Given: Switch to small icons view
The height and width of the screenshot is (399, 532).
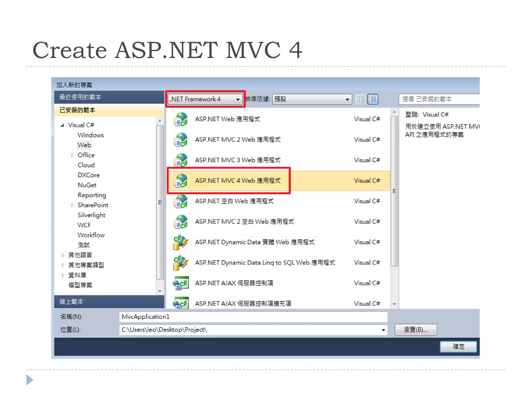Looking at the screenshot, I should [x=360, y=99].
